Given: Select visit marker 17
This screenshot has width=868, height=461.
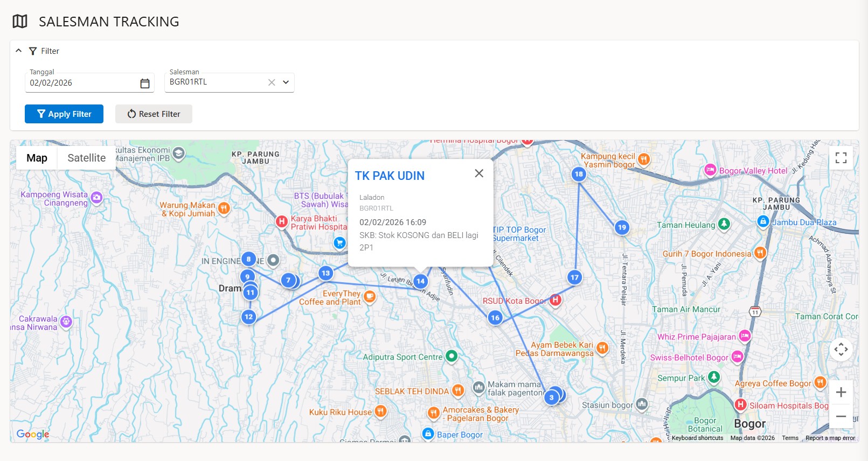Looking at the screenshot, I should point(574,277).
